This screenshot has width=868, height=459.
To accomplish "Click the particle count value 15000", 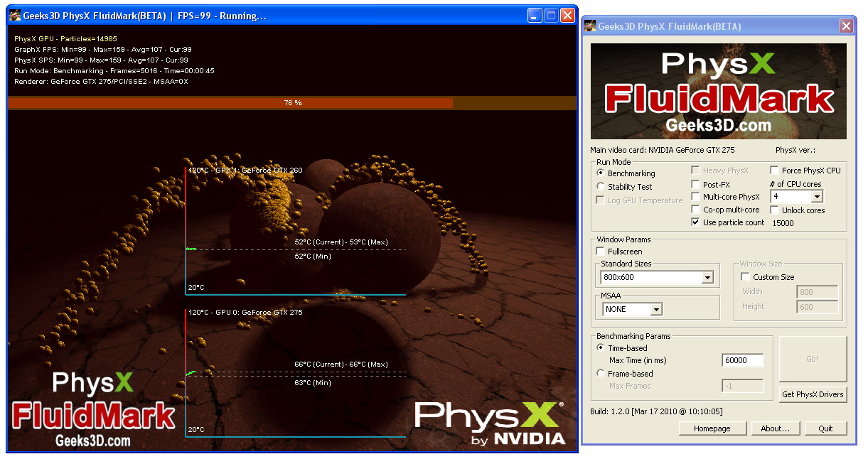I will pyautogui.click(x=783, y=223).
